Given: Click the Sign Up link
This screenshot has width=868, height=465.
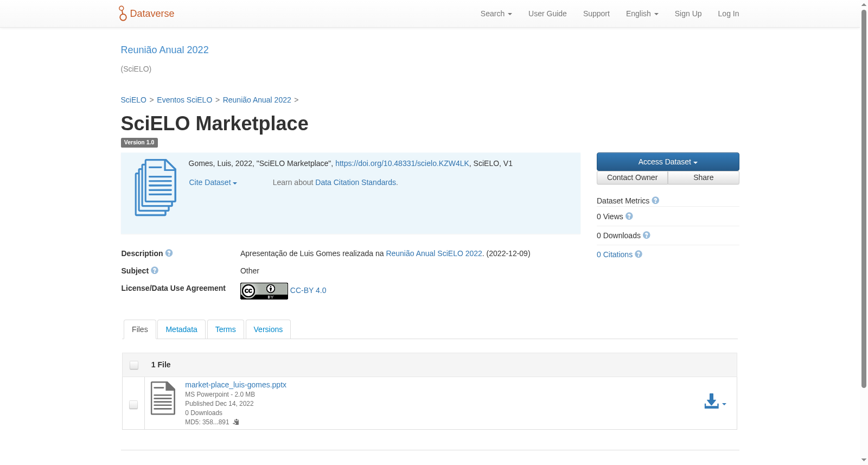Looking at the screenshot, I should (x=688, y=14).
